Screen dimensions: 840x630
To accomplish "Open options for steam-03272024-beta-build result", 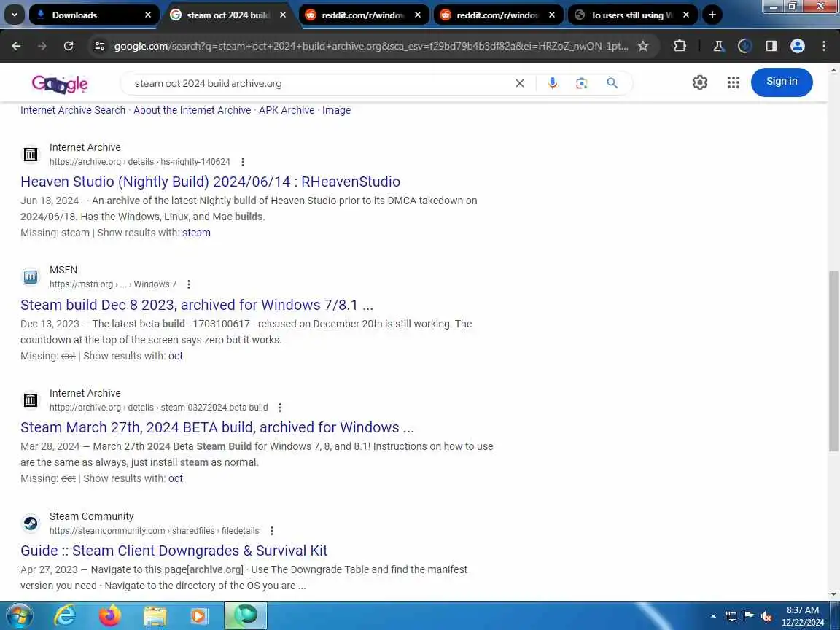I will point(280,408).
